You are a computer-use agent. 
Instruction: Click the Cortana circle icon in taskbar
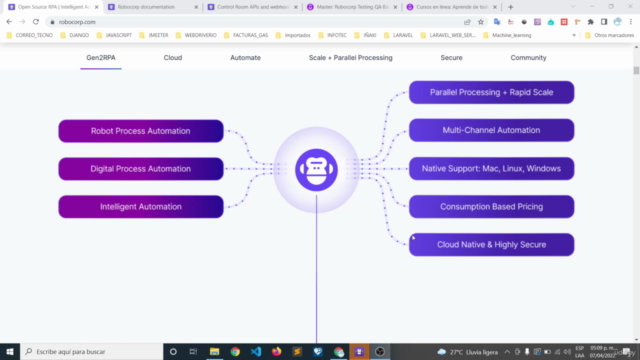pyautogui.click(x=173, y=351)
